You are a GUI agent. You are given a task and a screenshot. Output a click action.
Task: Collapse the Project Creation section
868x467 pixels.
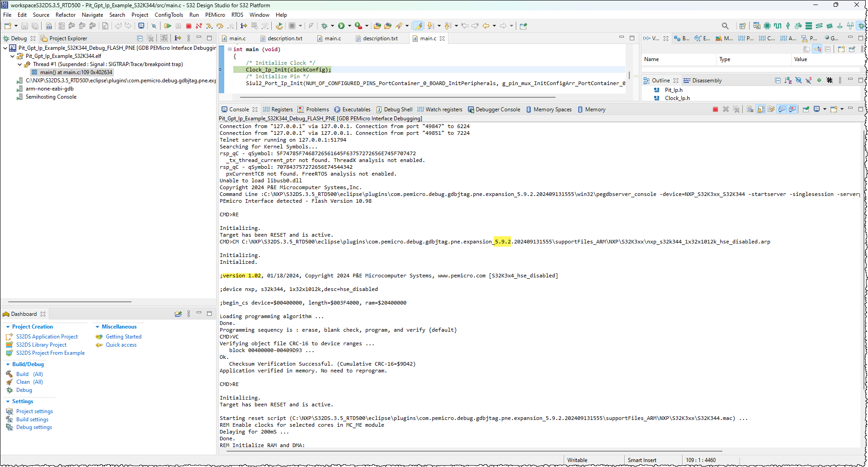coord(8,326)
